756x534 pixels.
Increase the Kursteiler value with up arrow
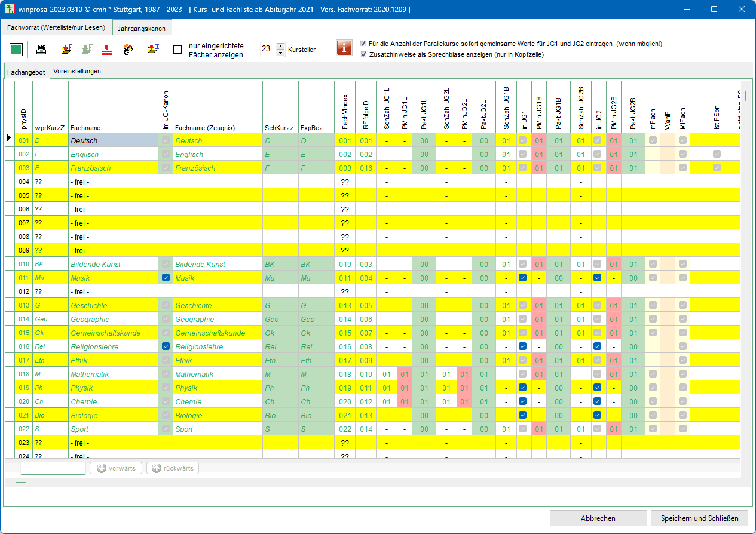pyautogui.click(x=281, y=47)
